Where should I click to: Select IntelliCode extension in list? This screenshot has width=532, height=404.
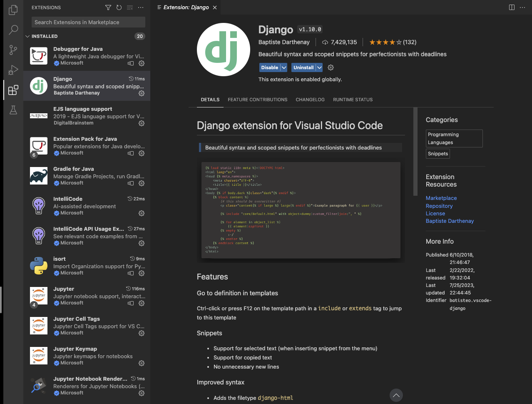point(87,206)
